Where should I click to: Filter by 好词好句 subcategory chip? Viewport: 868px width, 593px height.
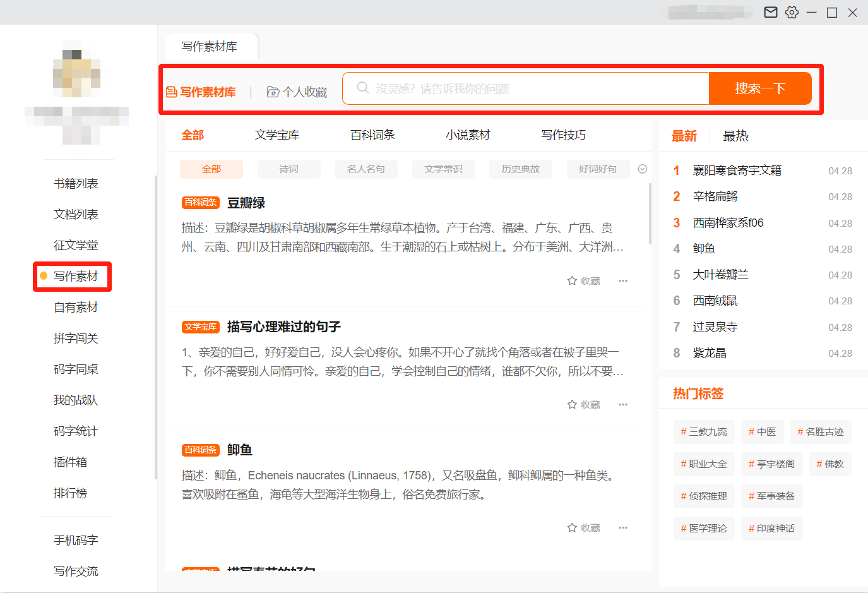pyautogui.click(x=598, y=169)
